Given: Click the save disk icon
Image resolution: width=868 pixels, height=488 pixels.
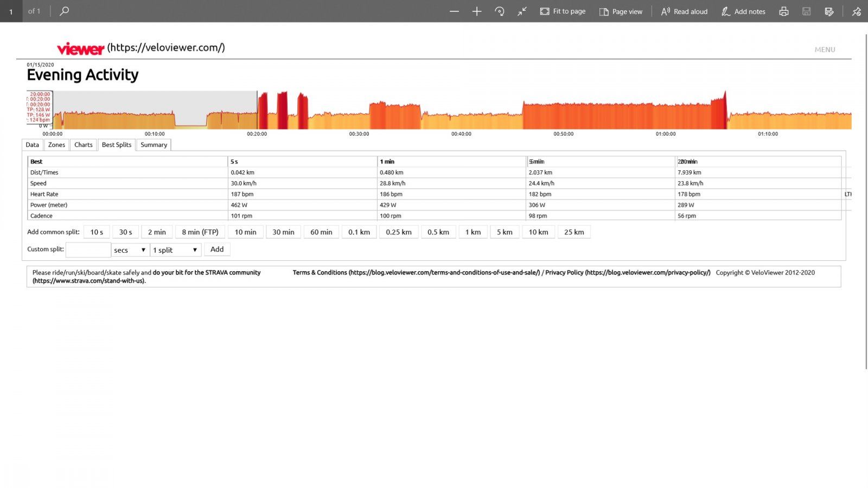Looking at the screenshot, I should [806, 11].
